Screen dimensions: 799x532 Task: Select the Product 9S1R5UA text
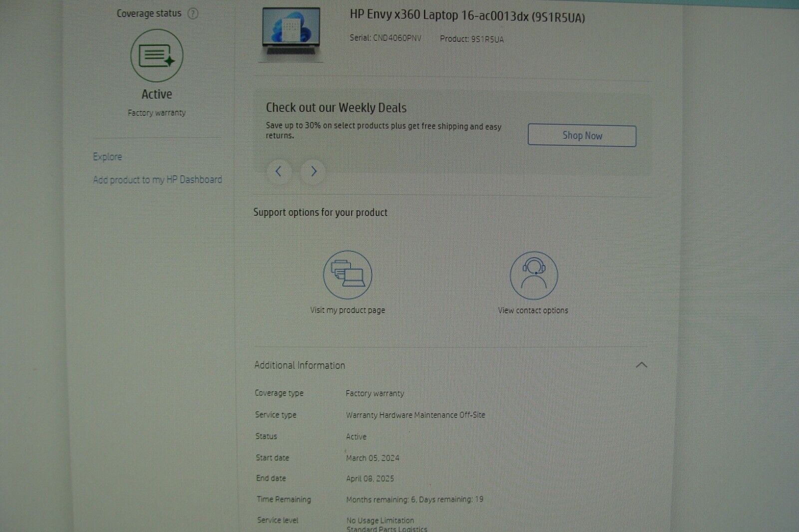pos(472,39)
